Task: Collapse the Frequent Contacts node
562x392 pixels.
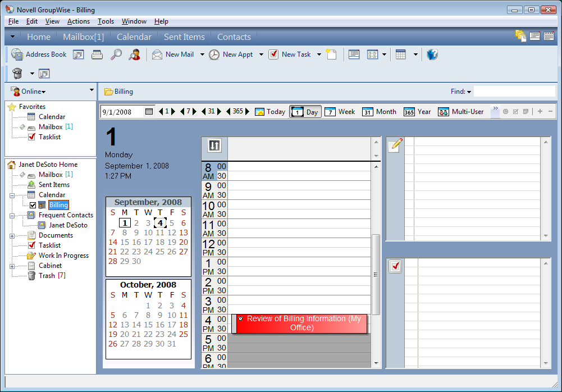Action: point(12,216)
